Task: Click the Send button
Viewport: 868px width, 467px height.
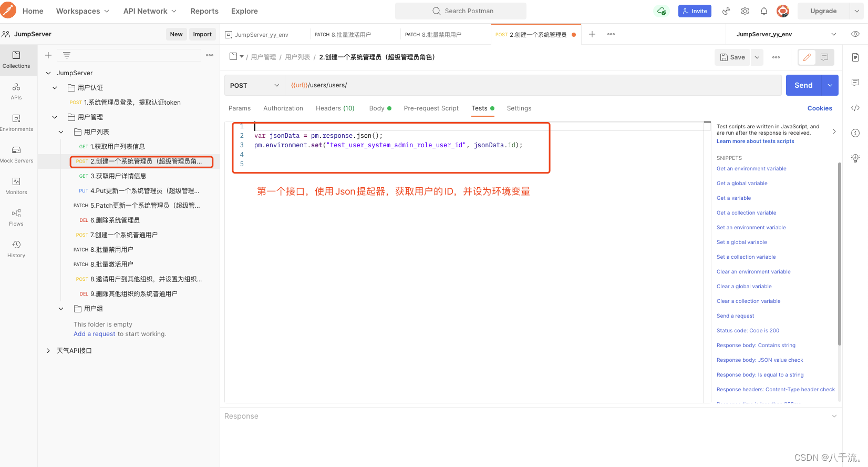Action: [804, 85]
